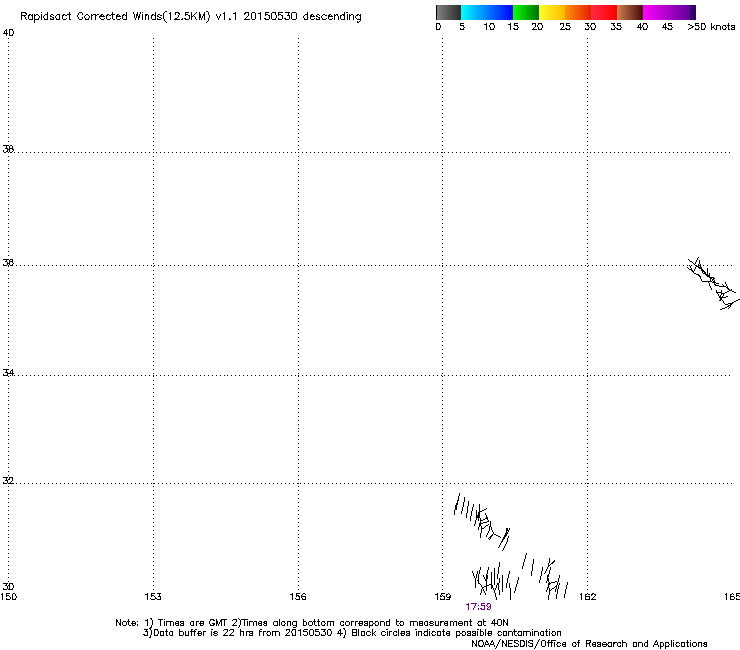Click the longitude 153 axis label
This screenshot has width=740, height=650.
tap(153, 597)
